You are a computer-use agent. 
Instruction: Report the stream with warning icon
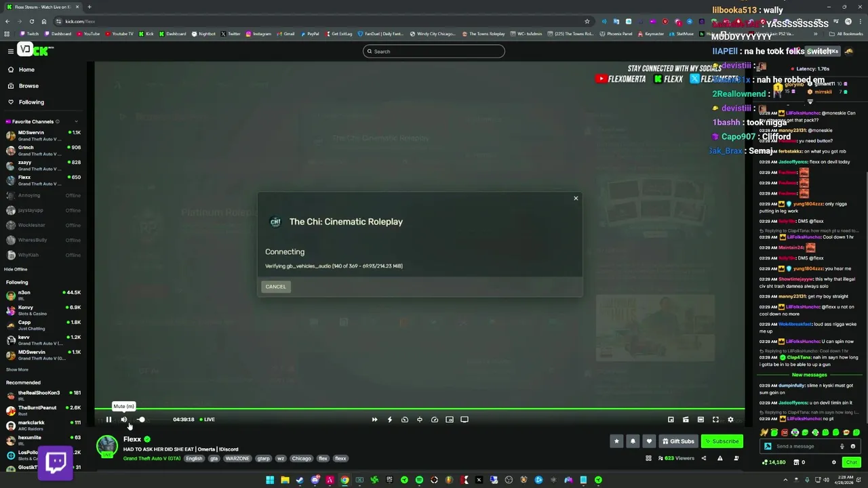coord(719,458)
